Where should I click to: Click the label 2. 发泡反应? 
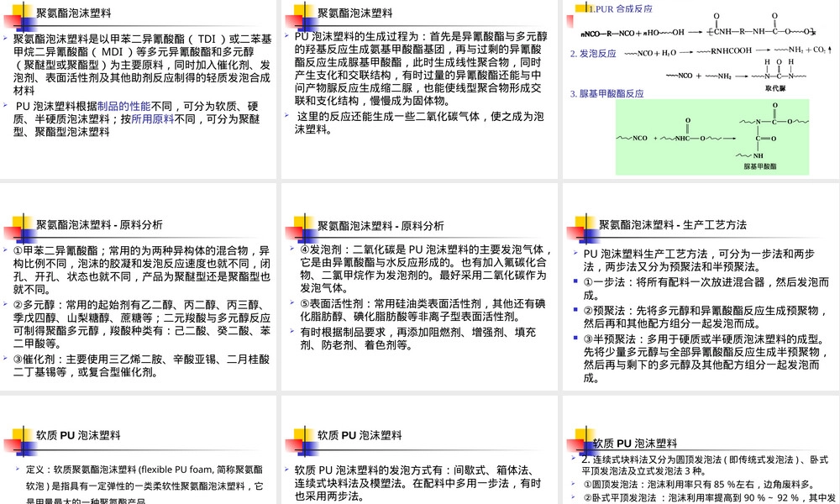(x=593, y=54)
